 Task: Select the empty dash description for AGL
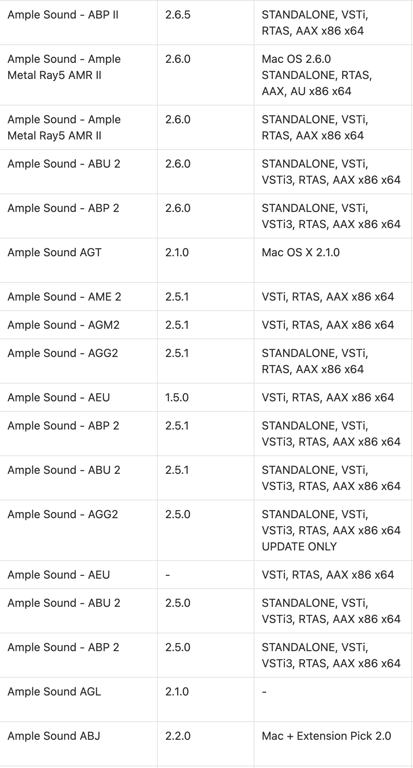[333, 699]
